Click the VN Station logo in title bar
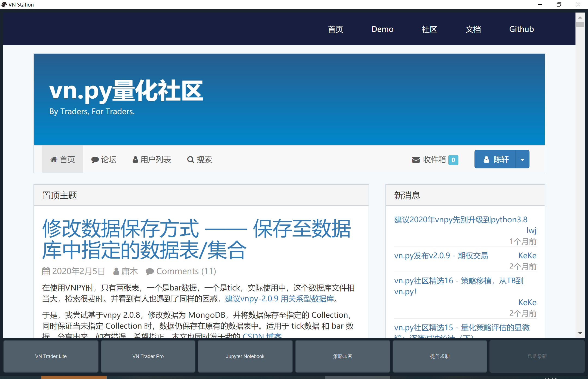 (x=4, y=4)
